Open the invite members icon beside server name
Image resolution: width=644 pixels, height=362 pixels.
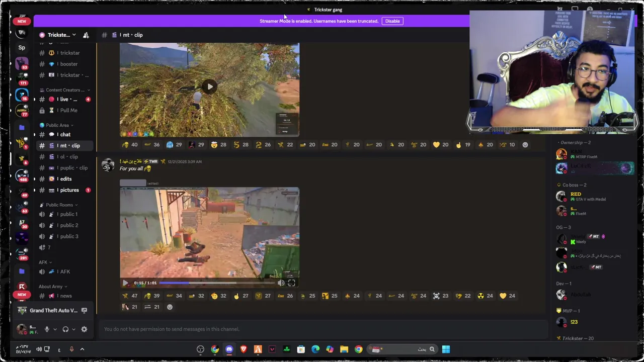tap(86, 35)
